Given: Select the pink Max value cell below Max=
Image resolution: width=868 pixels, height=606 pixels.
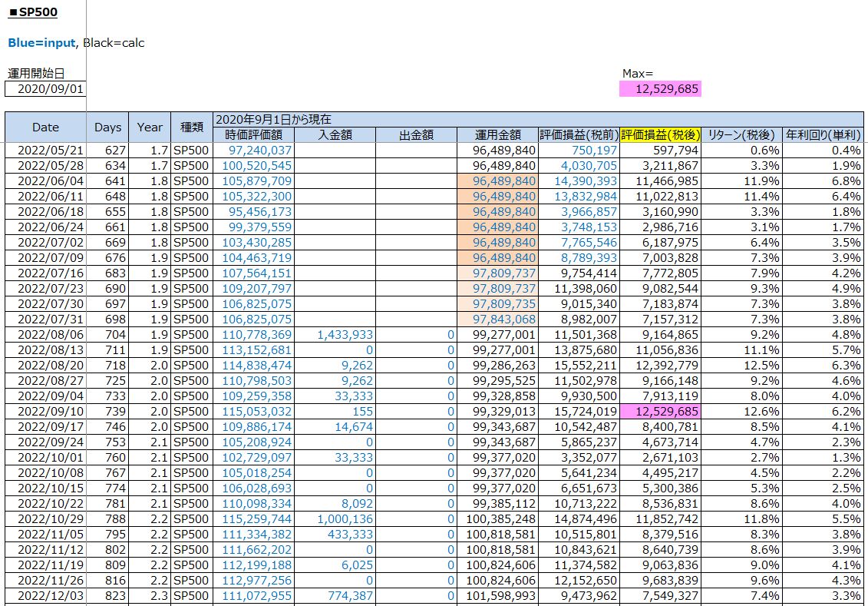Looking at the screenshot, I should [660, 89].
